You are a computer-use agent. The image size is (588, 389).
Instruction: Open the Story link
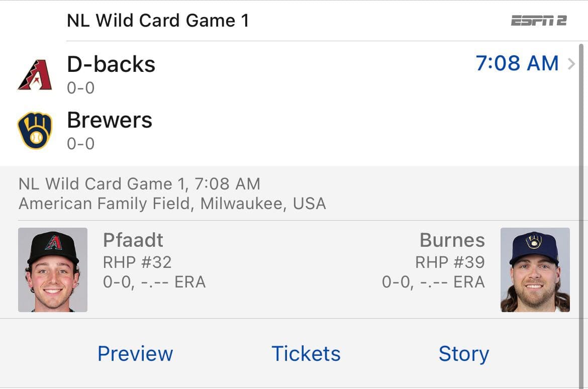(463, 353)
